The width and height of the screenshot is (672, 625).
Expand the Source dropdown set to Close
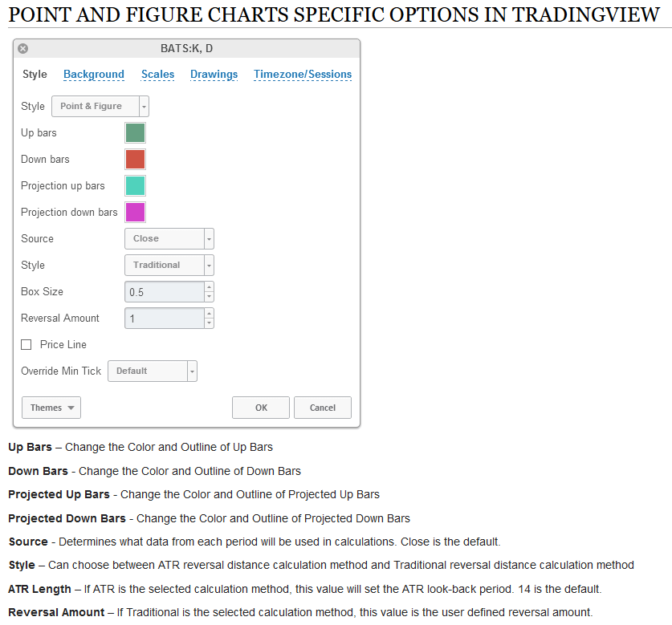(169, 238)
